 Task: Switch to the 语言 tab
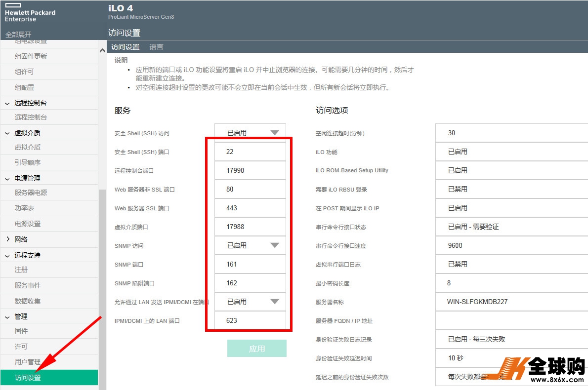click(x=156, y=47)
